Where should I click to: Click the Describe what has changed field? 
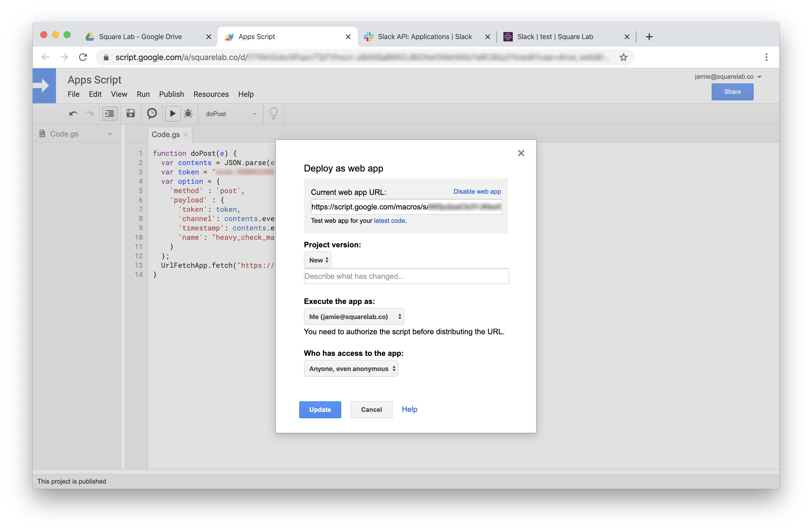[405, 276]
